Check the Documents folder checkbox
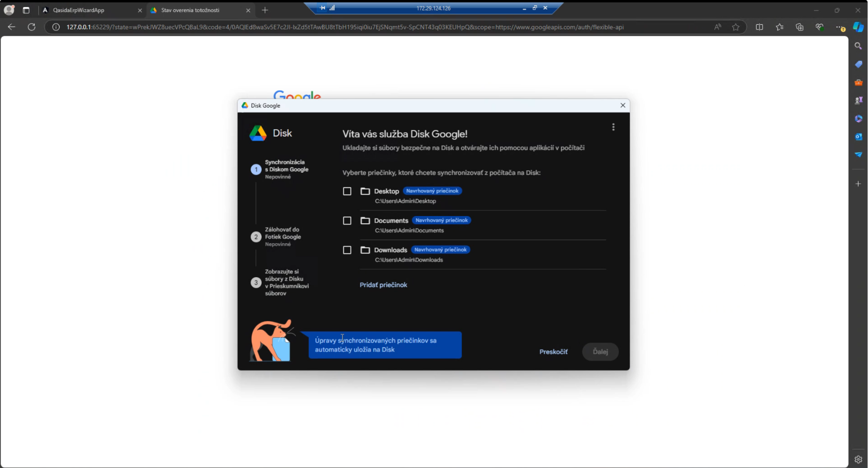 coord(347,220)
